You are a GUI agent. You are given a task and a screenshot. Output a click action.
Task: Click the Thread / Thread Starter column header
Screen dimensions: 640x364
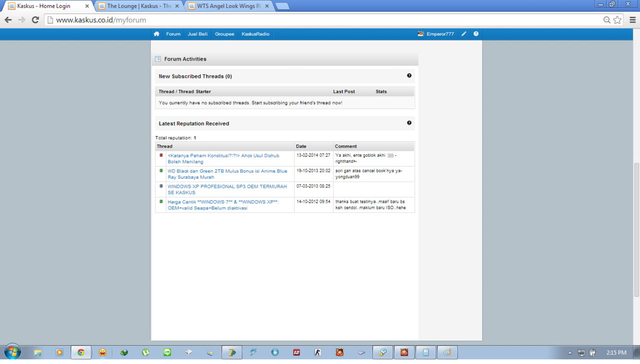184,92
